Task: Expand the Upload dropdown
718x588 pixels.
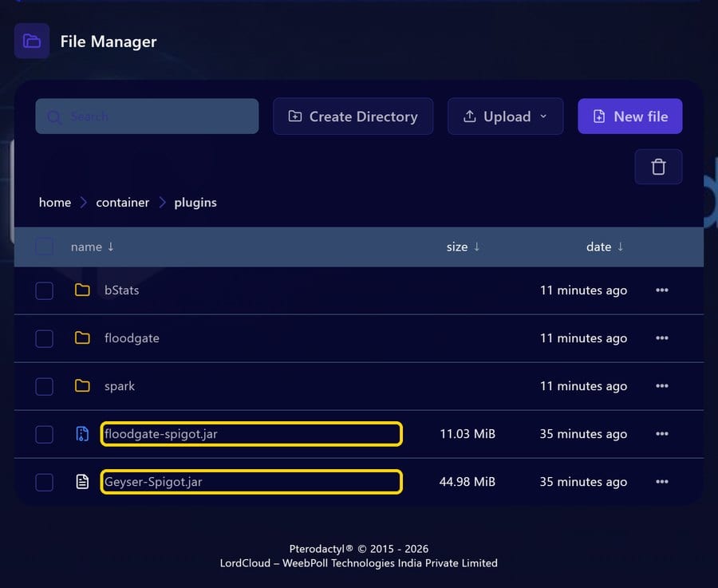Action: (x=506, y=116)
